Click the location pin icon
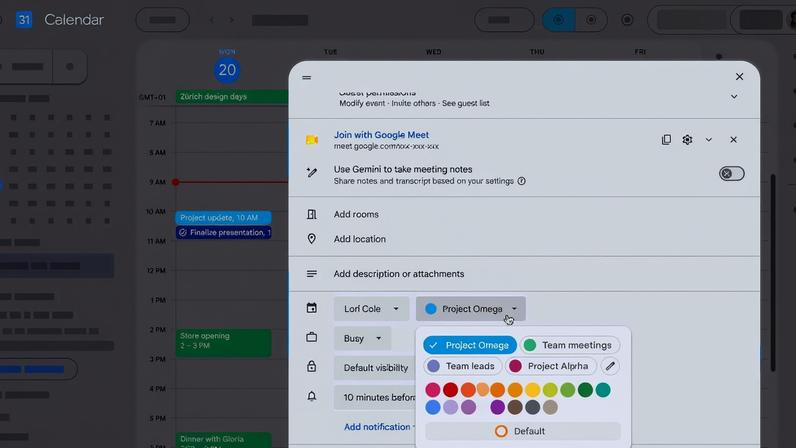This screenshot has height=448, width=796. point(312,239)
